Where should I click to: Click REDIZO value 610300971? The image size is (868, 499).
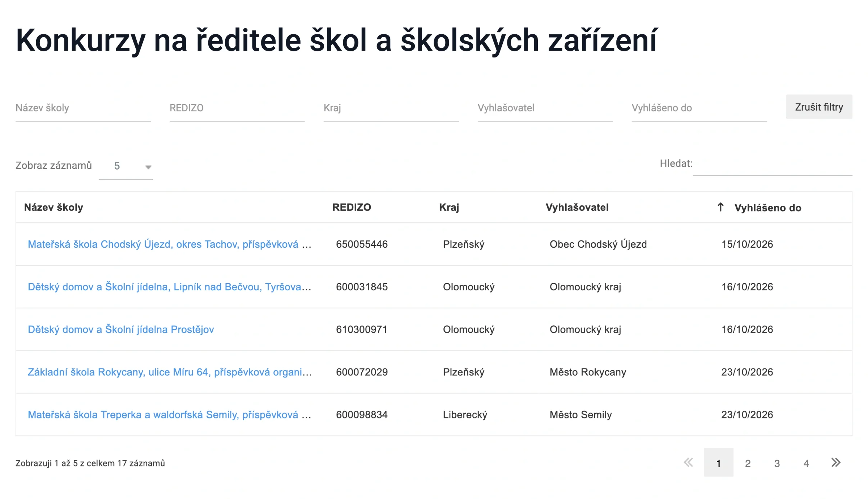pyautogui.click(x=362, y=330)
